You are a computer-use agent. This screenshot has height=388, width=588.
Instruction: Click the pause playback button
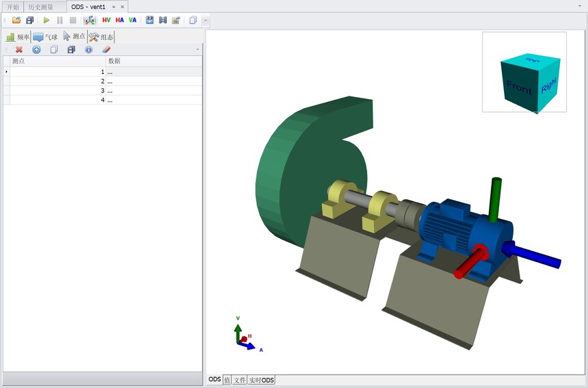point(60,21)
